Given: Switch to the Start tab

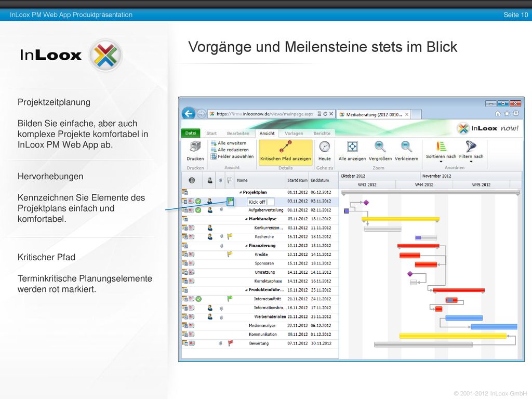Looking at the screenshot, I should pos(211,134).
